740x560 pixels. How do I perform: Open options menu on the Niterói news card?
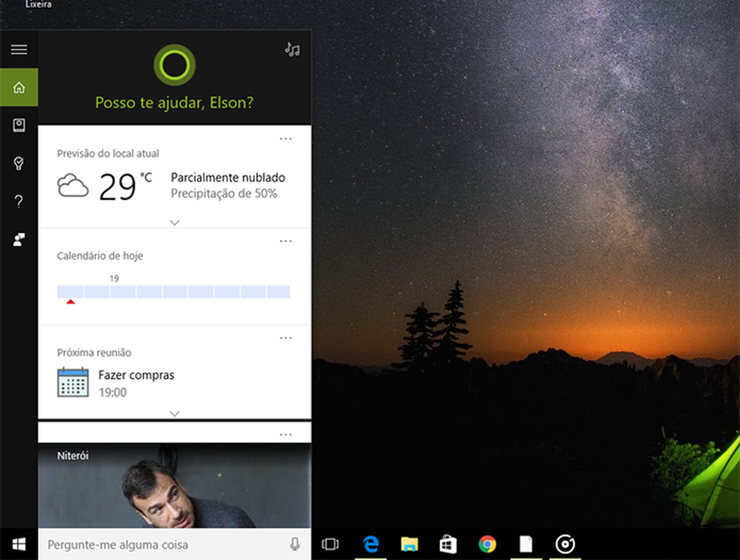click(286, 432)
